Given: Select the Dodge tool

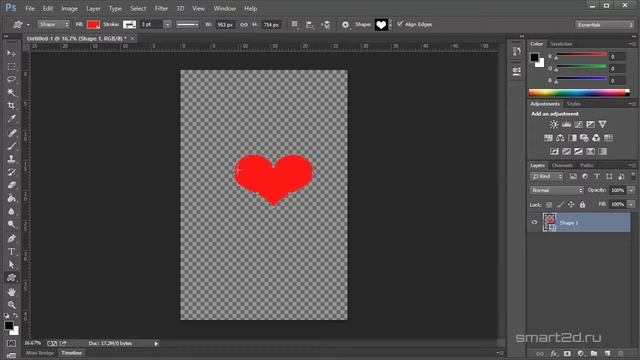Looking at the screenshot, I should [11, 224].
